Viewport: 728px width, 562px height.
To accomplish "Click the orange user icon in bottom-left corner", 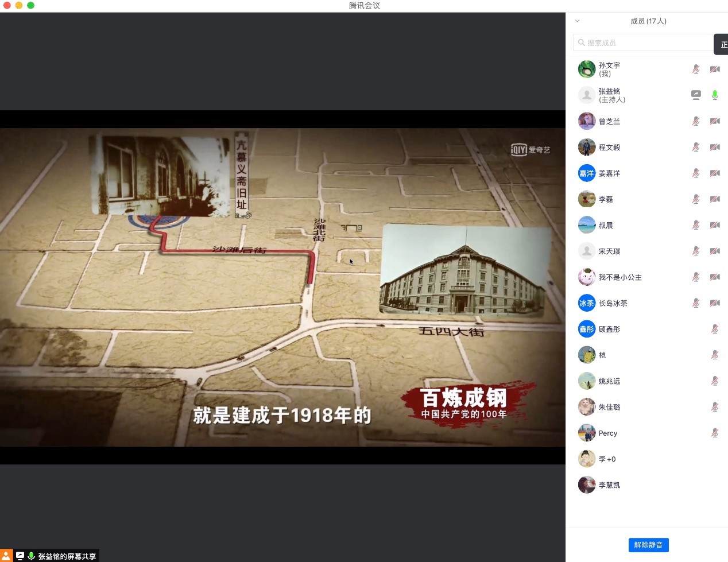I will point(6,556).
